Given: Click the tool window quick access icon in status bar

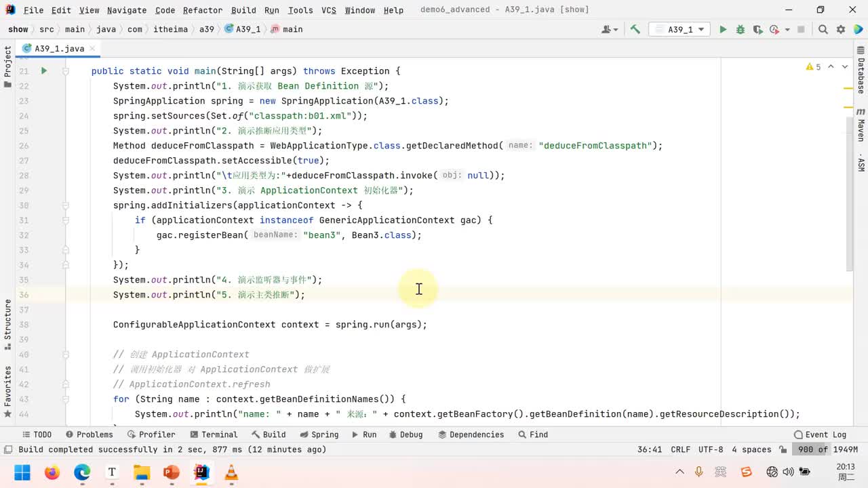Looking at the screenshot, I should click(7, 449).
